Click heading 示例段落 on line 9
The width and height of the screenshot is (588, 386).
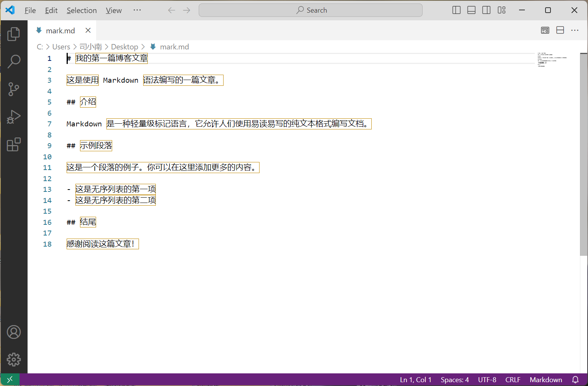pyautogui.click(x=96, y=146)
